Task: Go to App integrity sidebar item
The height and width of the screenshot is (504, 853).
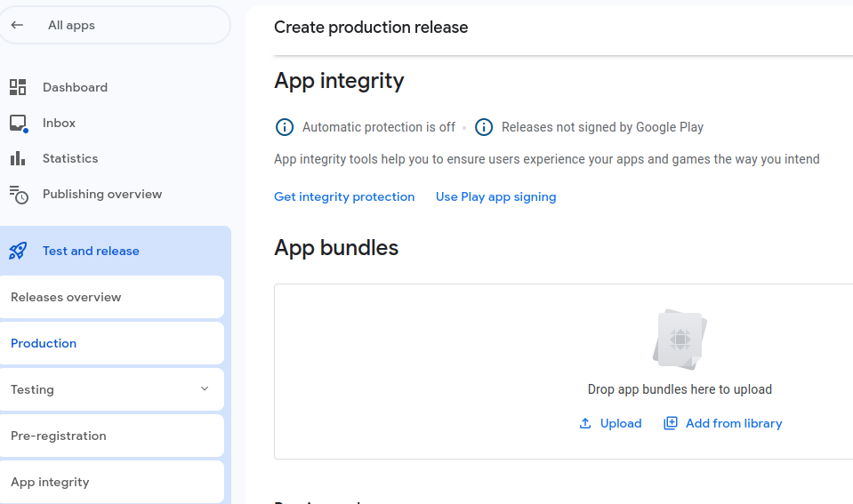Action: point(50,482)
